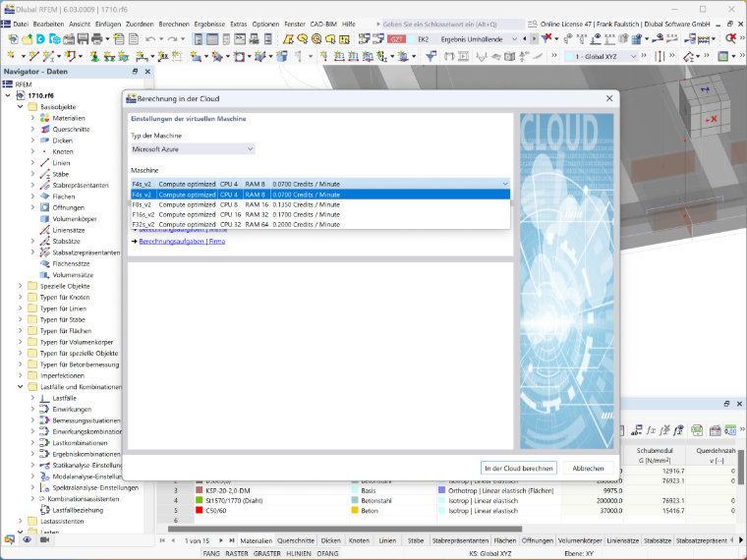Open the Typ der Maschine dropdown
Image resolution: width=747 pixels, height=560 pixels.
tap(193, 149)
